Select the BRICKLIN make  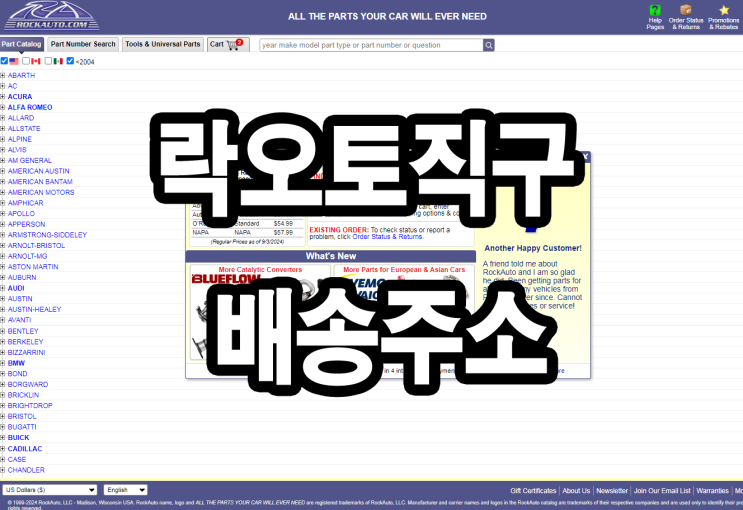tap(23, 395)
